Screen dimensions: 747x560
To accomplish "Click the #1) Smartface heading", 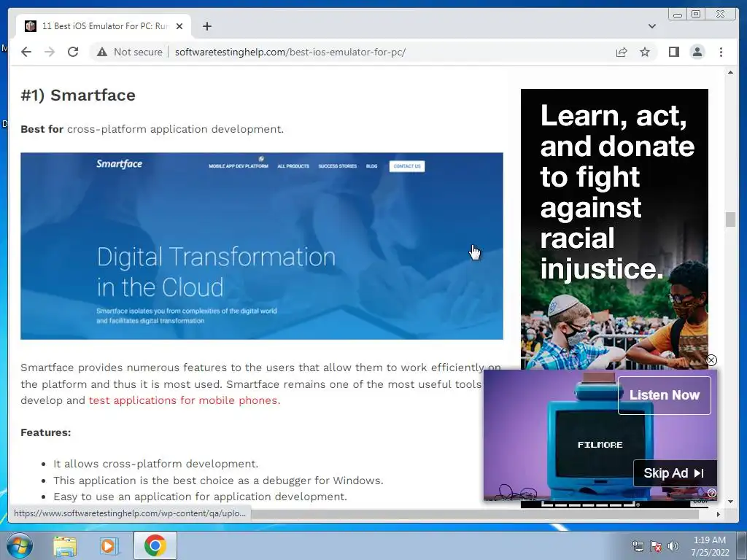I will 78,96.
